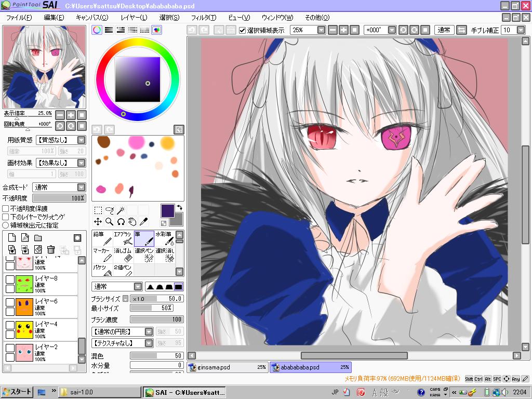Image resolution: width=532 pixels, height=399 pixels.
Task: Open the 手ブレ補正 stabilizer dropdown
Action: 521,30
